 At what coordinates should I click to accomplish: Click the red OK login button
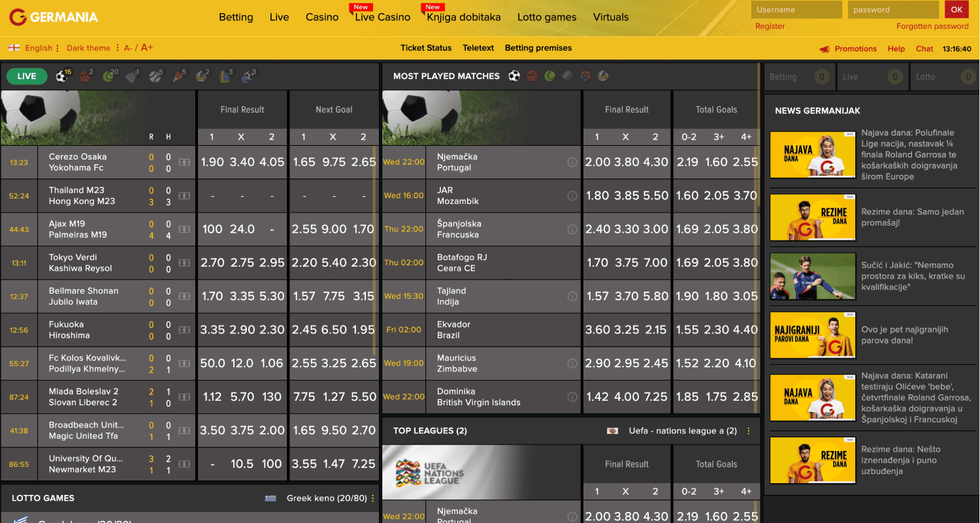coord(956,10)
